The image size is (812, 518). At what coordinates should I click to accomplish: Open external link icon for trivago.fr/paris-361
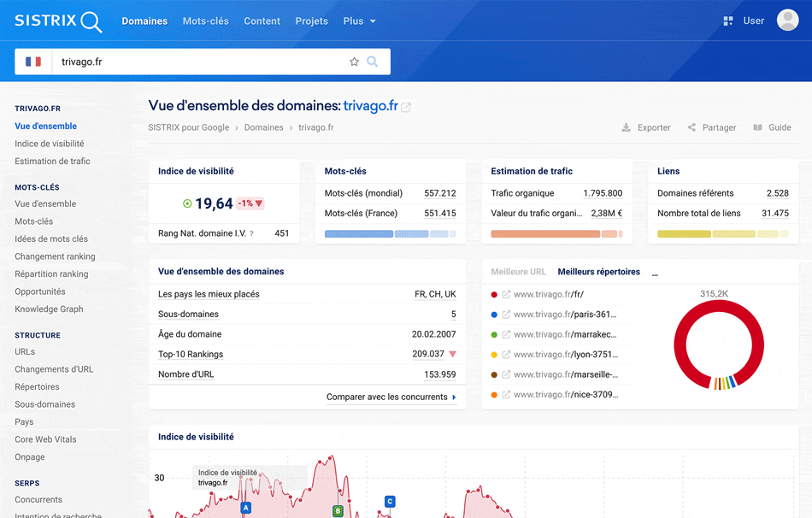pos(507,315)
